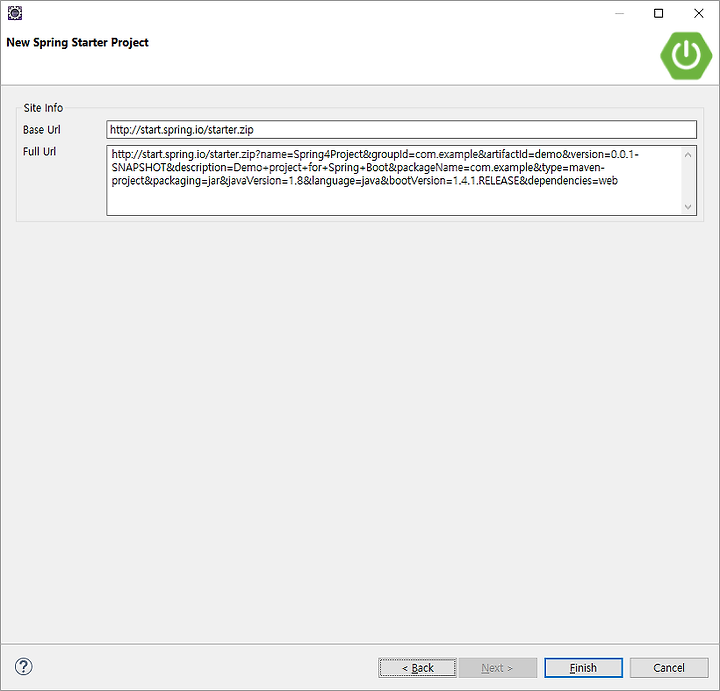Click the Site Info group title
Viewport: 720px width, 691px height.
coord(43,108)
